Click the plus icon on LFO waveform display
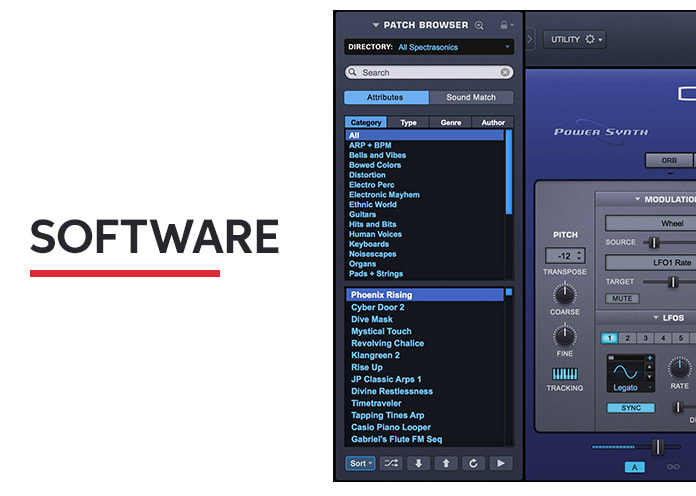This screenshot has width=696, height=496. pos(649,358)
